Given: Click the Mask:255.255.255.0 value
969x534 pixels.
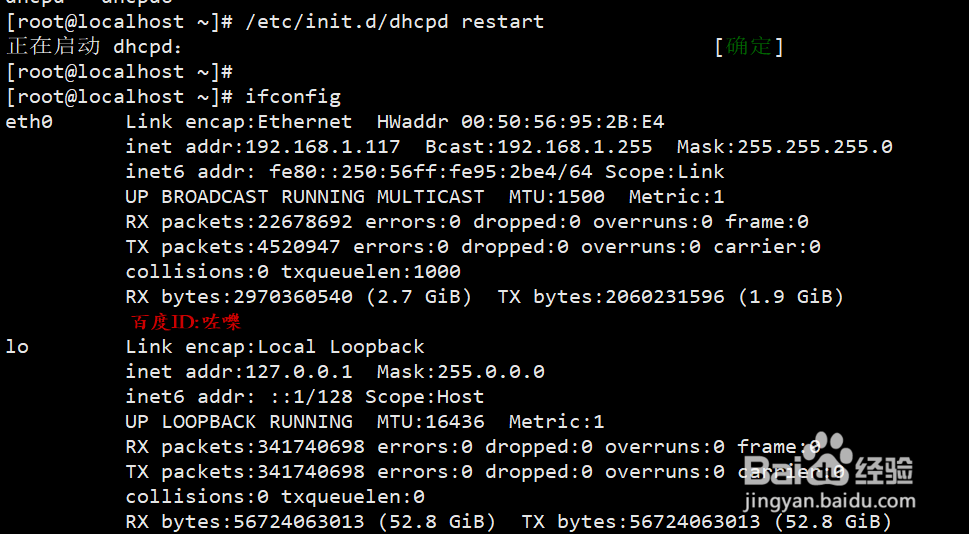Looking at the screenshot, I should [x=784, y=147].
